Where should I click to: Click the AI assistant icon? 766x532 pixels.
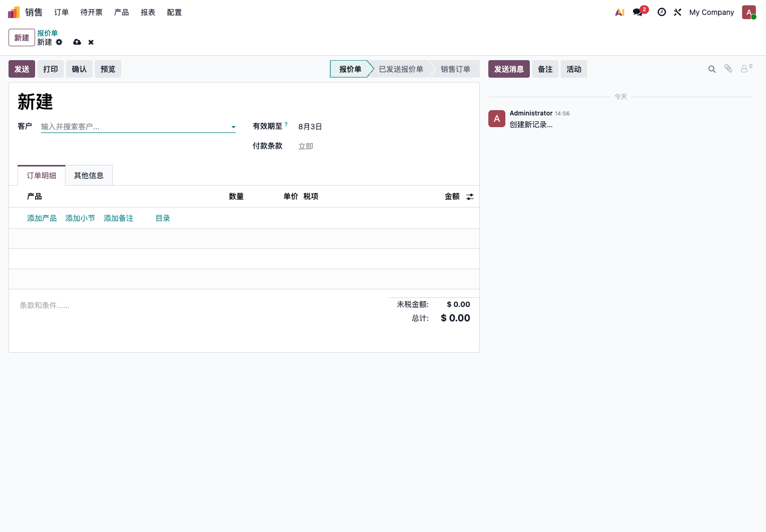coord(620,12)
